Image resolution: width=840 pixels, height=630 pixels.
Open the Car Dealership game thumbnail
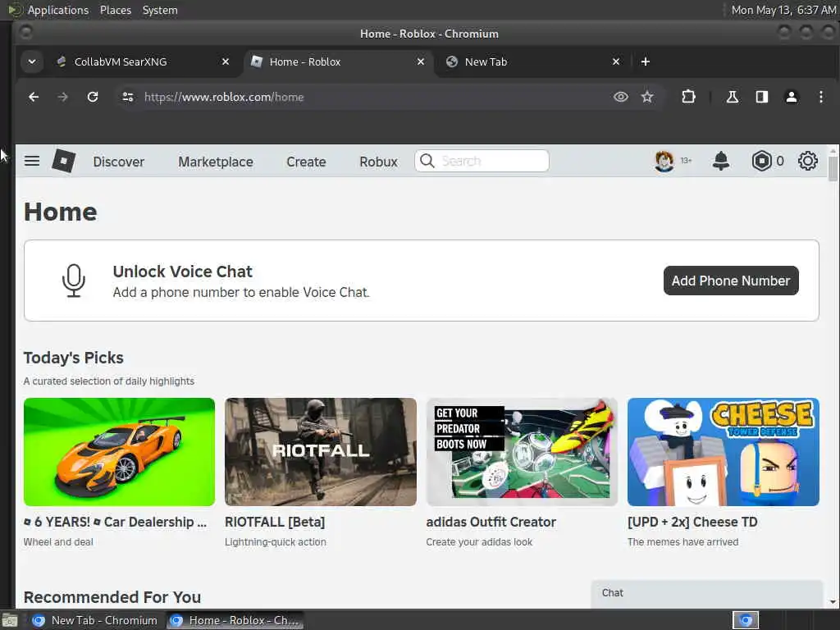tap(119, 452)
